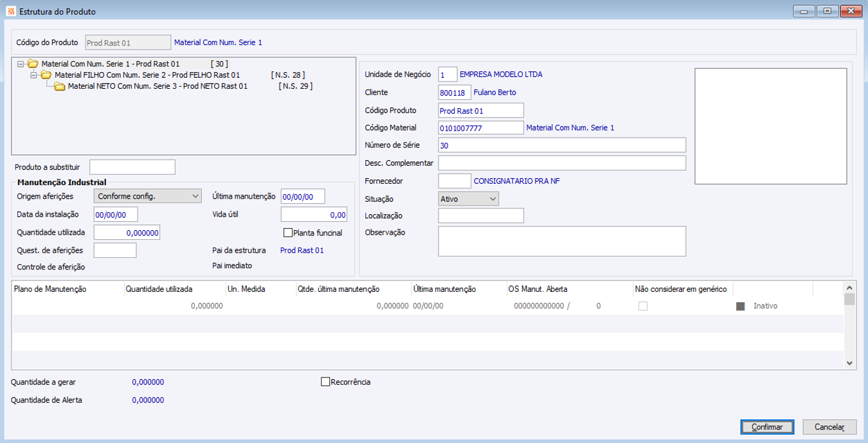Click the [ N.S. 28 ] serial label
Screen dimensions: 868x443
point(288,75)
